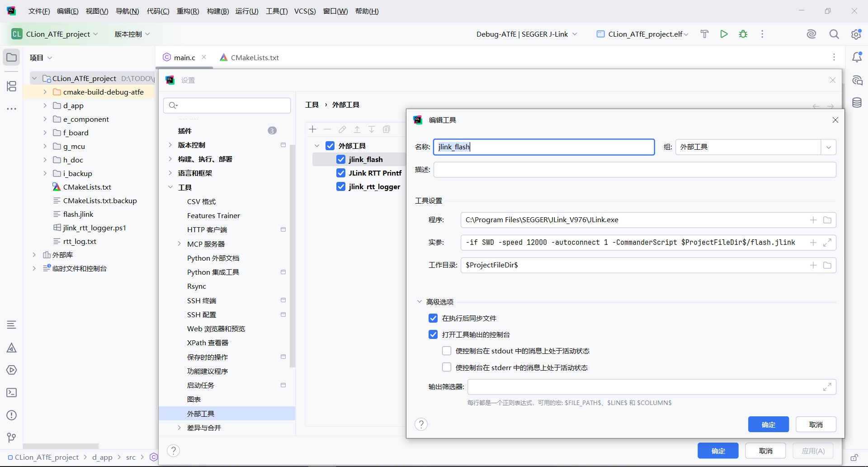This screenshot has width=868, height=467.
Task: Open the Notifications bell panel
Action: click(x=857, y=57)
